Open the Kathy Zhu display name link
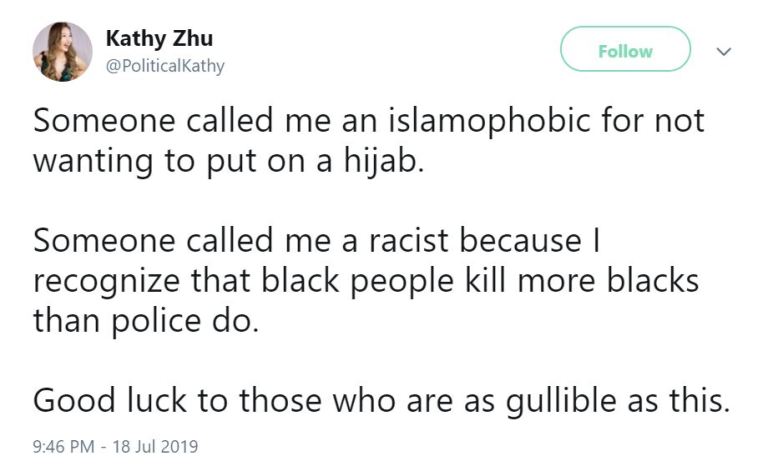 pos(159,39)
